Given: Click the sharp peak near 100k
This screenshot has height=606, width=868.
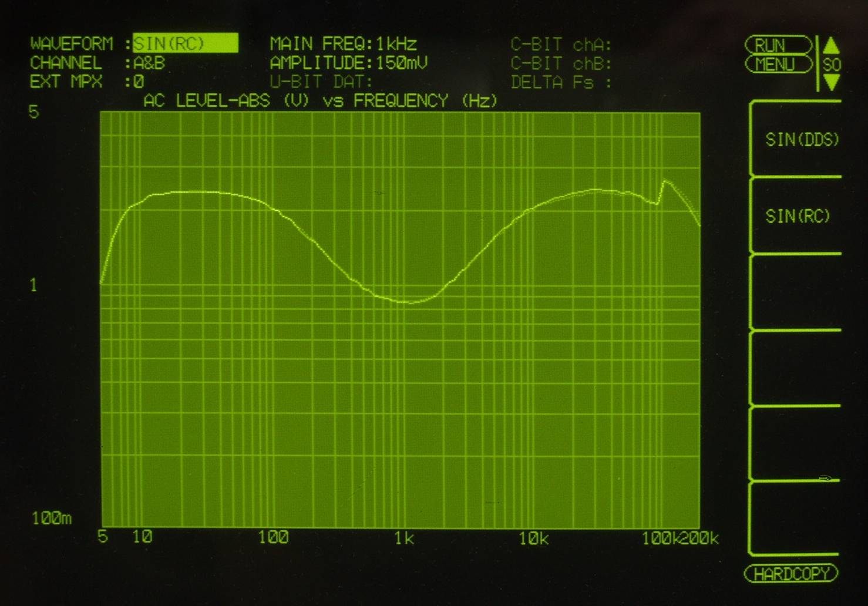Looking at the screenshot, I should point(665,181).
